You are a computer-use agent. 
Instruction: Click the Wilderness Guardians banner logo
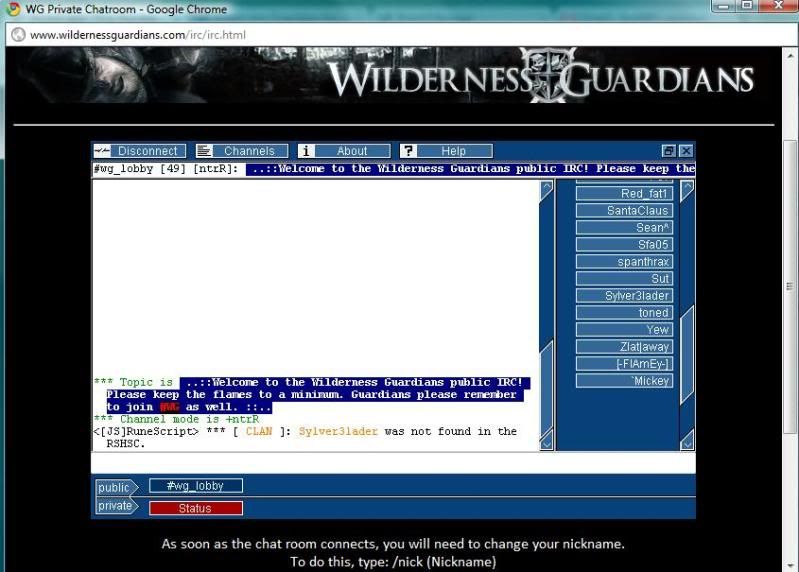click(540, 76)
